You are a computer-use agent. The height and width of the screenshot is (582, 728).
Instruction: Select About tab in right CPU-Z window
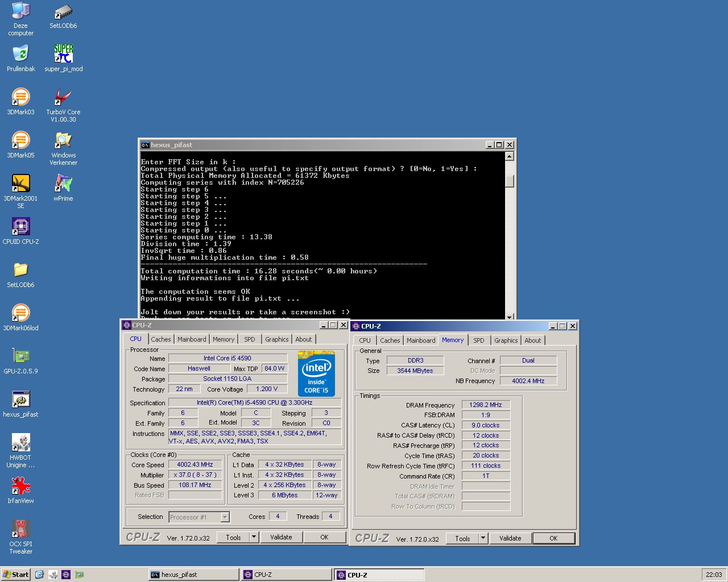(x=533, y=340)
